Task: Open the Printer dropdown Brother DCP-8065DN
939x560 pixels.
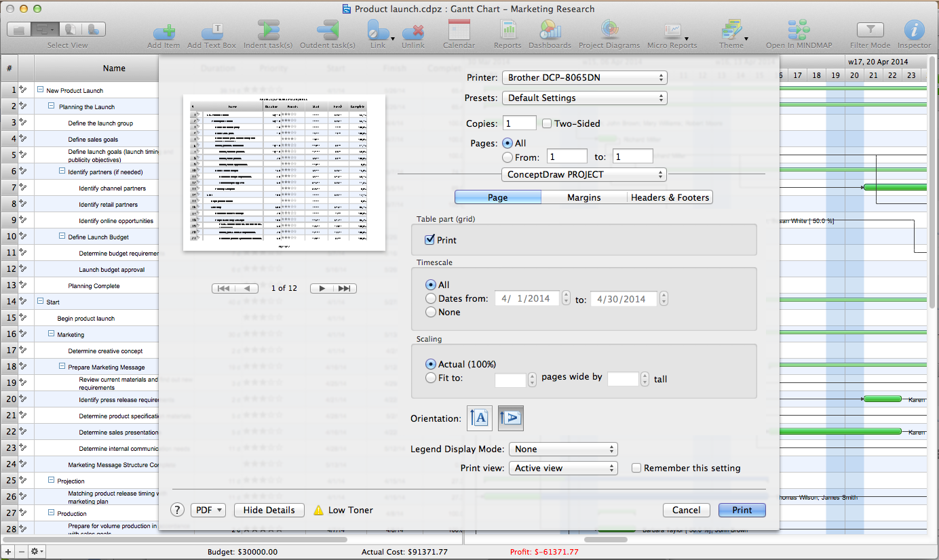Action: coord(585,77)
